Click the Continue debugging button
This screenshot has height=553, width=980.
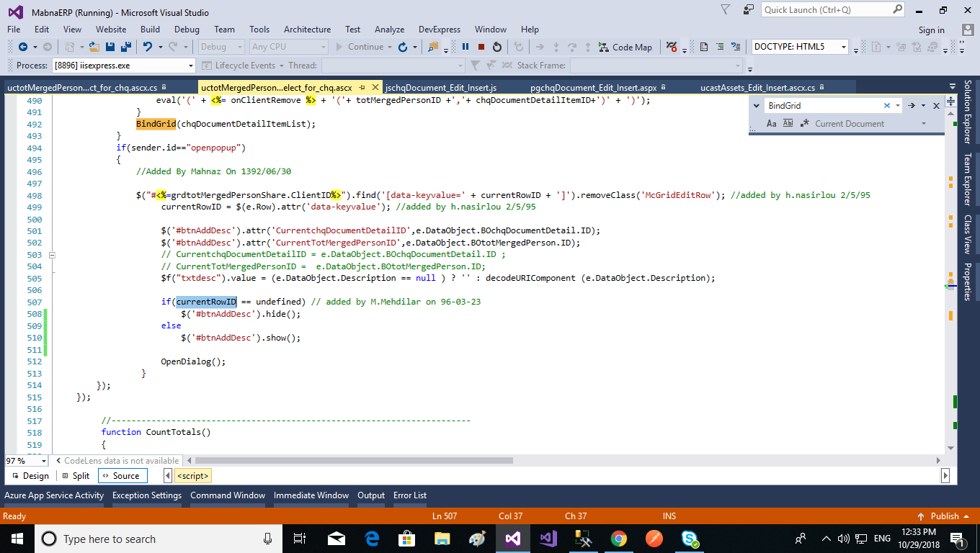[359, 47]
